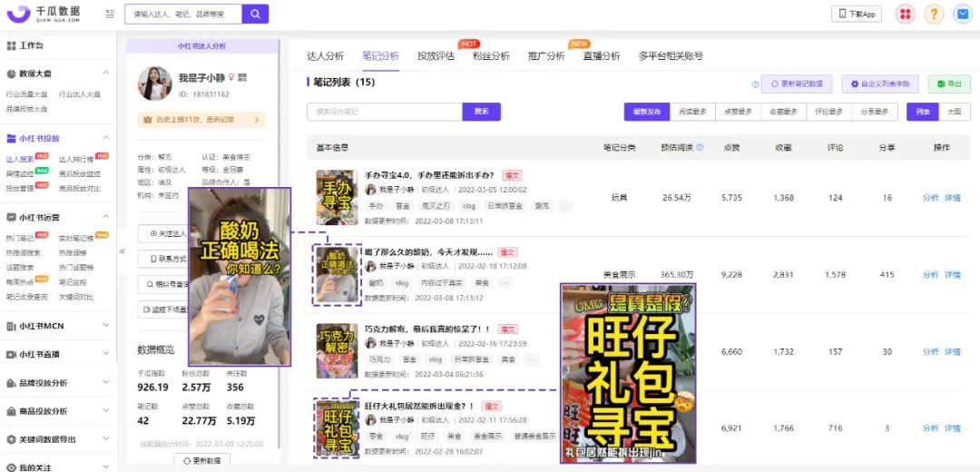980x472 pixels.
Task: Switch to 大图 view
Action: (x=955, y=112)
